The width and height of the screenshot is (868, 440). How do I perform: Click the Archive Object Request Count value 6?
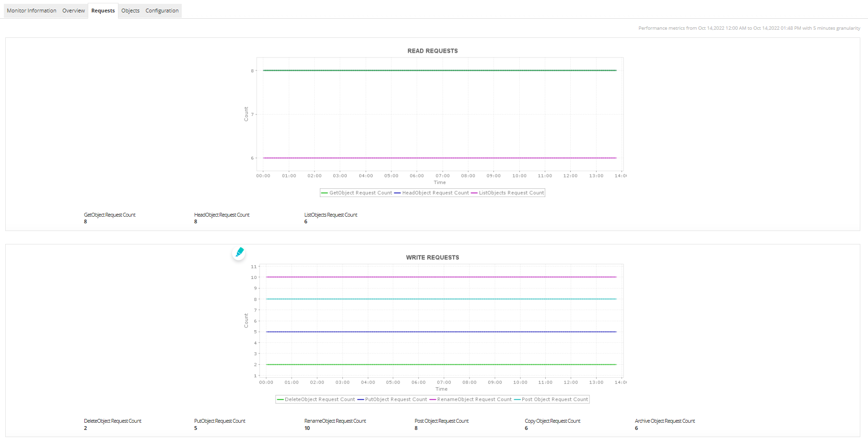(635, 428)
